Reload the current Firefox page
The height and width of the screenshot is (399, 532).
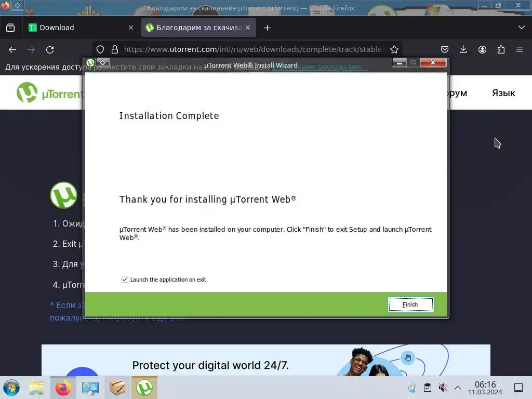pyautogui.click(x=50, y=49)
